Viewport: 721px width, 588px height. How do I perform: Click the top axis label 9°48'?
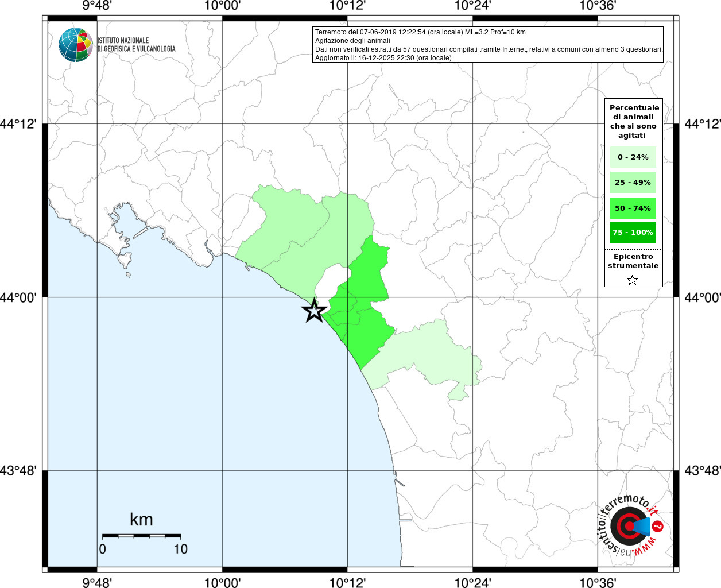(x=97, y=6)
